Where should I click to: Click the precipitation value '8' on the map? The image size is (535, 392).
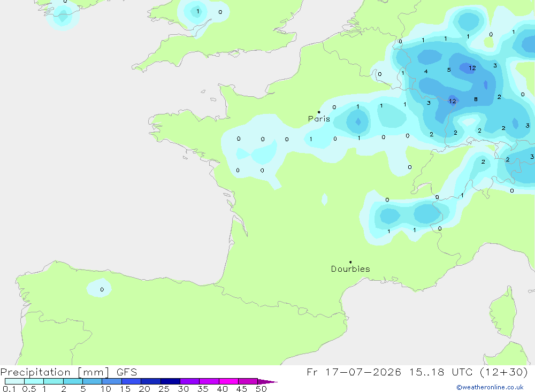click(x=476, y=99)
